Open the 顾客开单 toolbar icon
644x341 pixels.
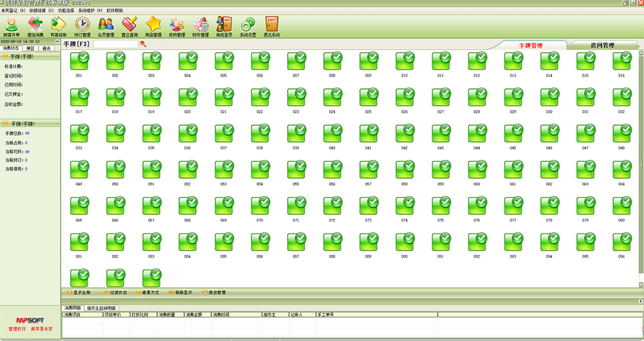12,26
